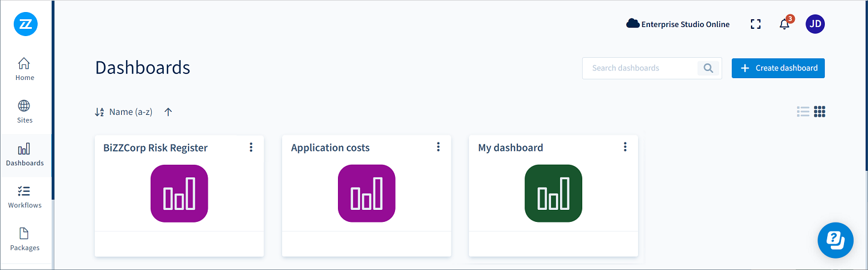Open the notifications bell

click(784, 24)
